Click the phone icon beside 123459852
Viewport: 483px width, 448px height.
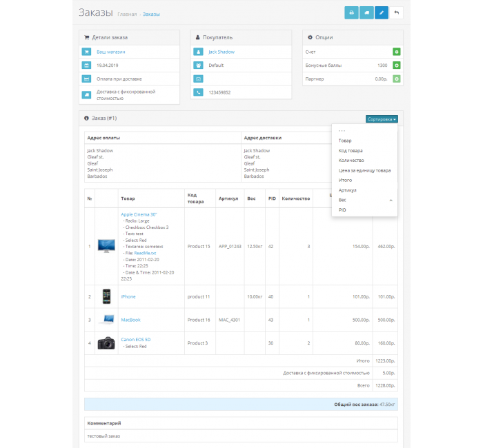tap(198, 92)
